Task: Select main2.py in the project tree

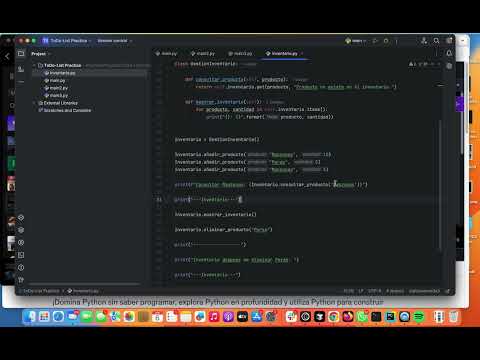Action: coord(56,88)
